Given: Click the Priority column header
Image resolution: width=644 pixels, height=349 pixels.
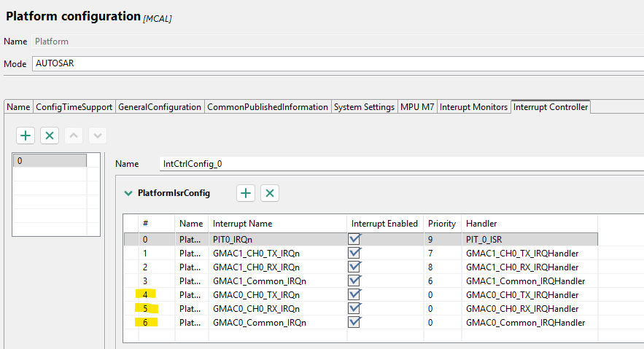Looking at the screenshot, I should 442,224.
